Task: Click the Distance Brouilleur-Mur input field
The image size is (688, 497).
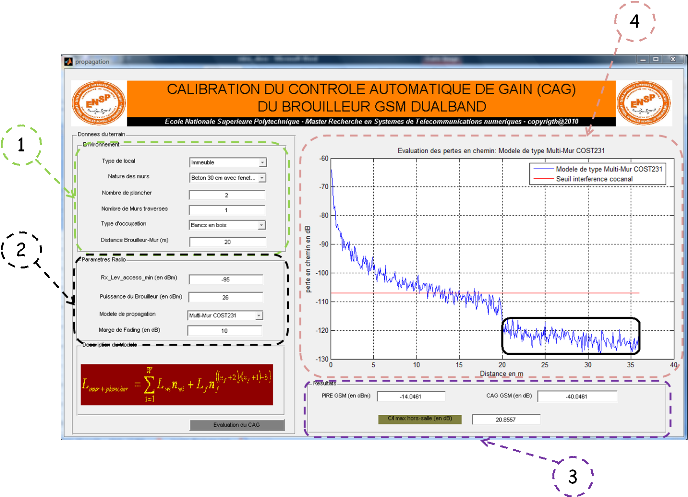Action: tap(228, 242)
